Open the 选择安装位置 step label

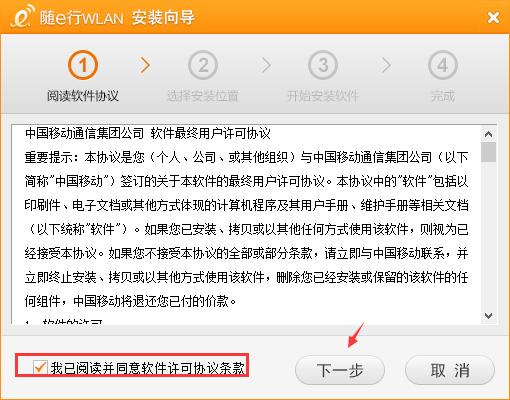pyautogui.click(x=203, y=96)
